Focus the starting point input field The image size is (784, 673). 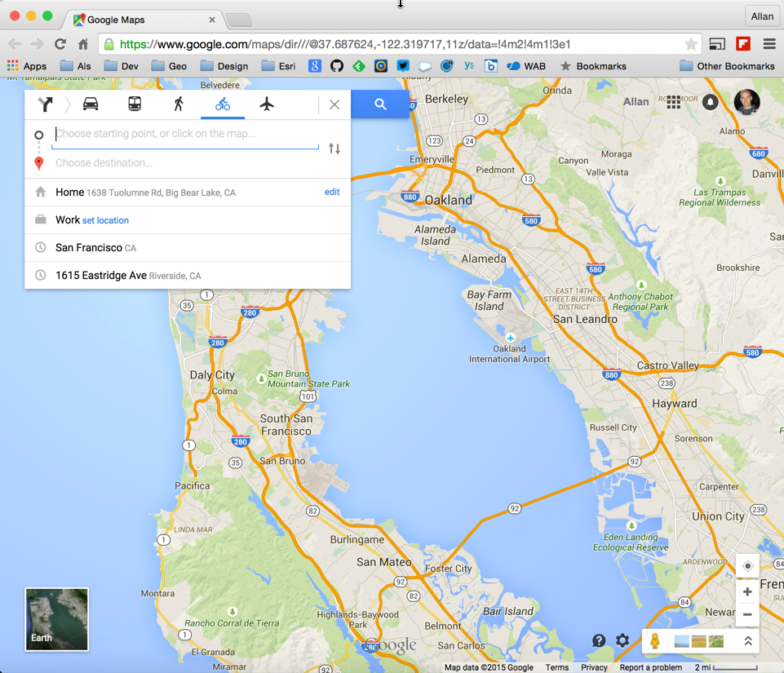tap(185, 134)
